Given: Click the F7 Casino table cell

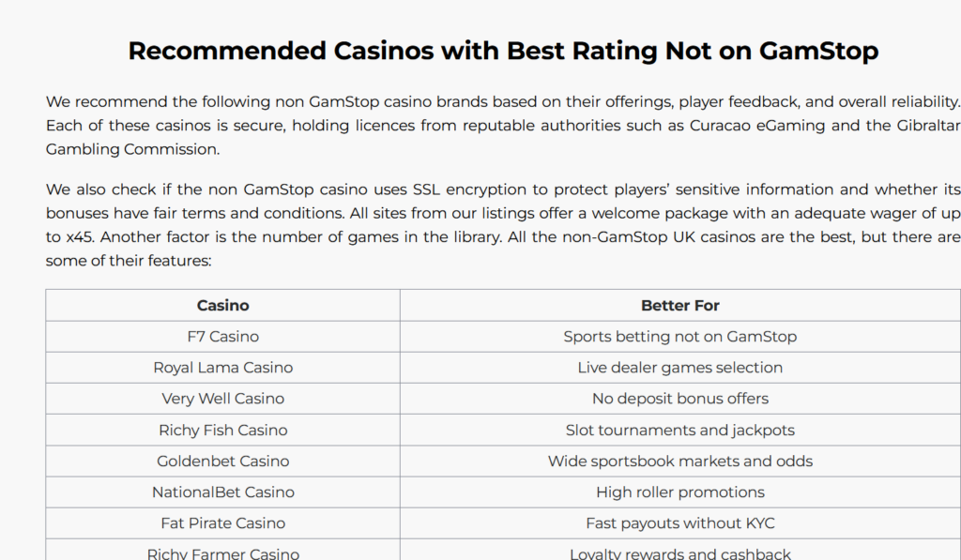Looking at the screenshot, I should (223, 337).
